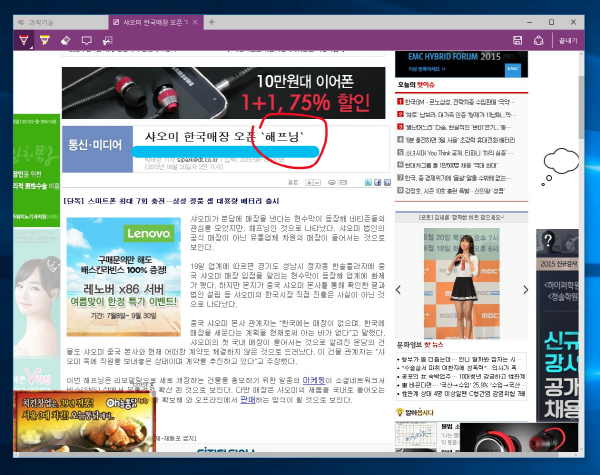Viewport: 600px width, 475px height.
Task: Click the Samsung earphone 75% discount banner
Action: tap(223, 93)
